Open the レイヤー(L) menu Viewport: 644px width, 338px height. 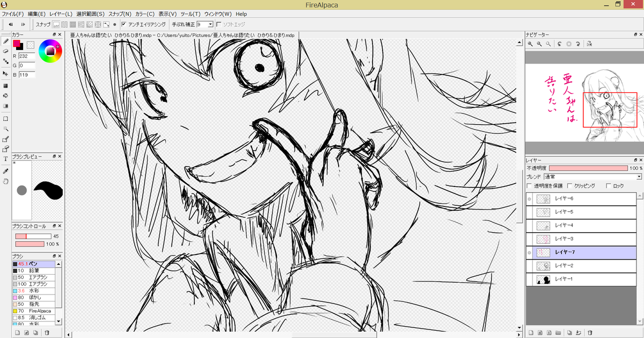pyautogui.click(x=61, y=13)
